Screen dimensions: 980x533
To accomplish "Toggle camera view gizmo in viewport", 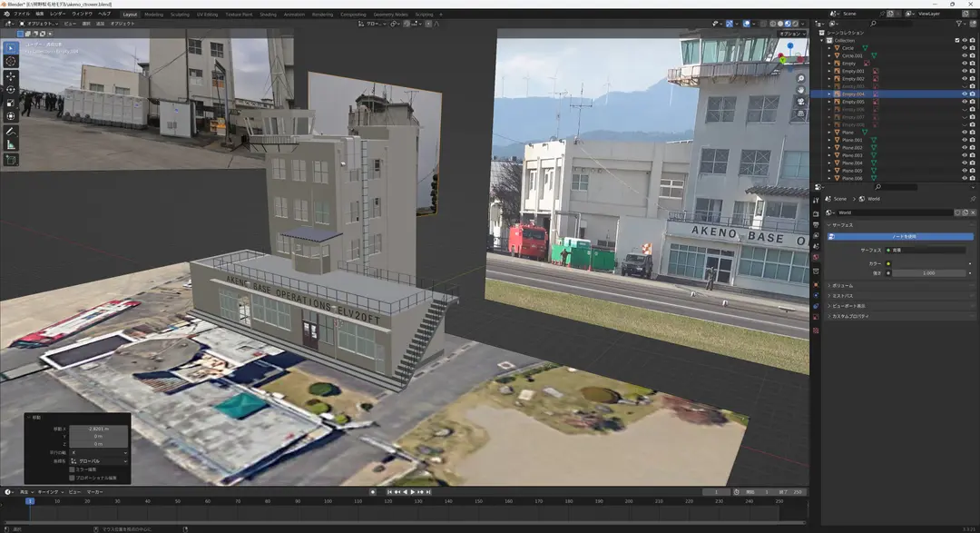I will [800, 102].
